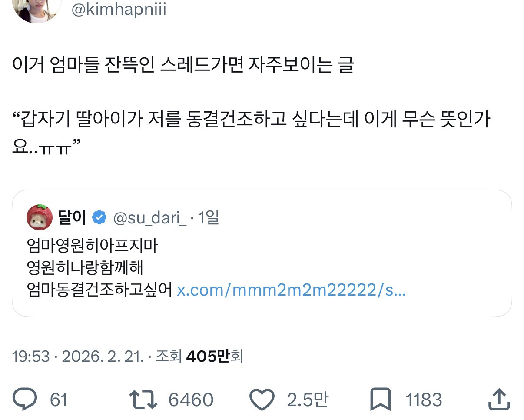Bookmark this tweet using the bookmark icon
Viewport: 524px width, 420px height.
(380, 399)
